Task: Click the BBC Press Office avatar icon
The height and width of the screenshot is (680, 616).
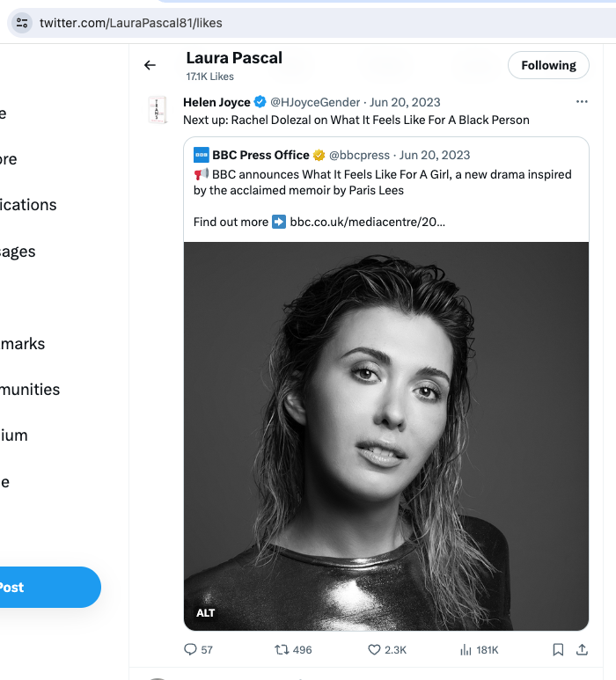Action: click(202, 155)
